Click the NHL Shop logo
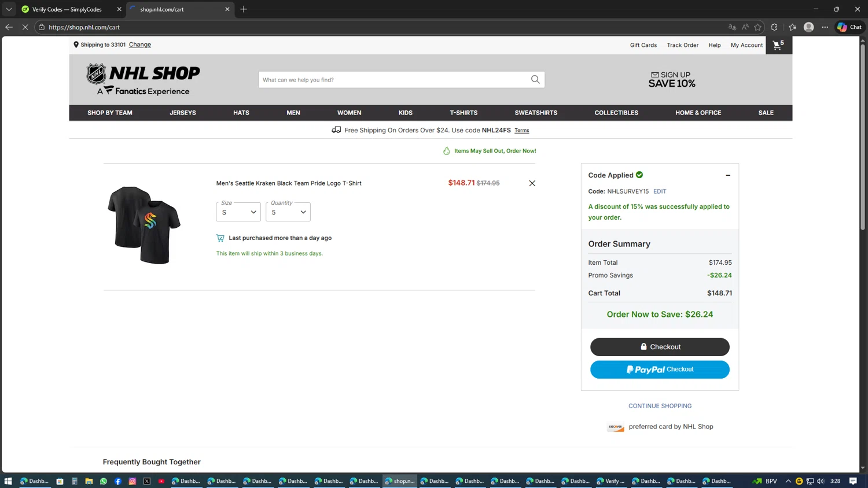Viewport: 868px width, 488px height. [143, 79]
